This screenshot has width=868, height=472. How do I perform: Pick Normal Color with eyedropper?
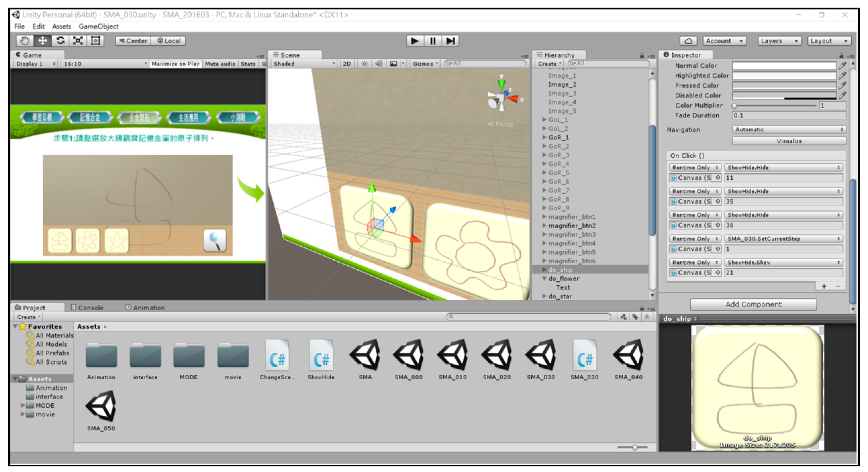(842, 65)
